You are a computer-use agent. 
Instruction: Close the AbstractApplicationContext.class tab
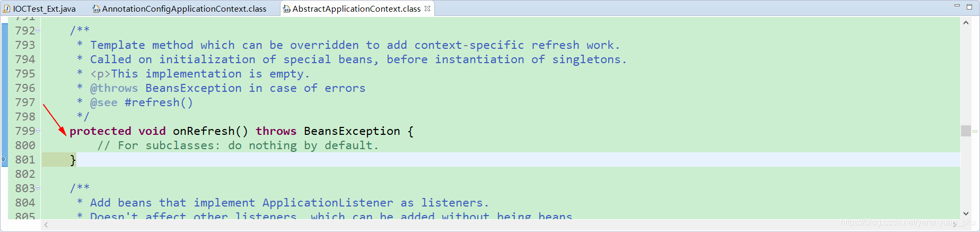427,8
